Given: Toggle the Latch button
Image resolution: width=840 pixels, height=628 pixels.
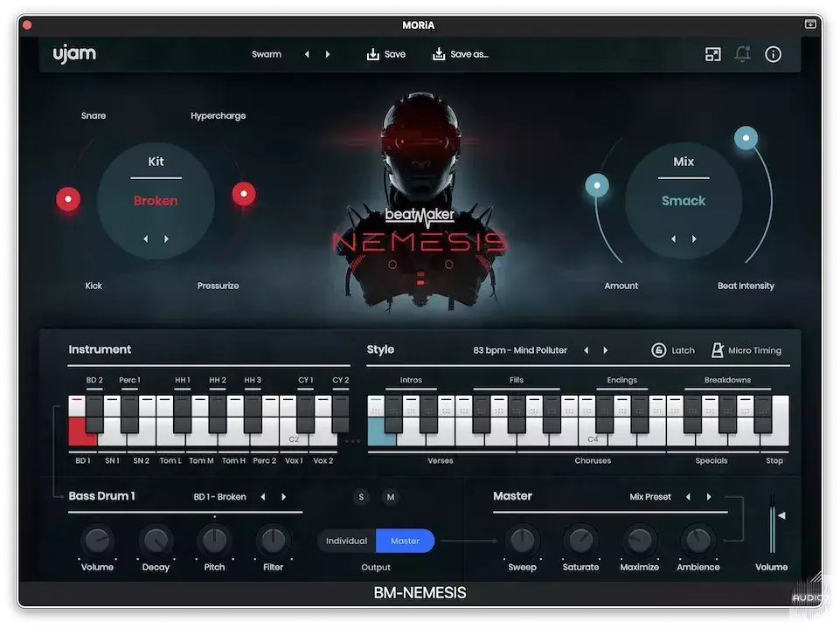Looking at the screenshot, I should click(673, 350).
